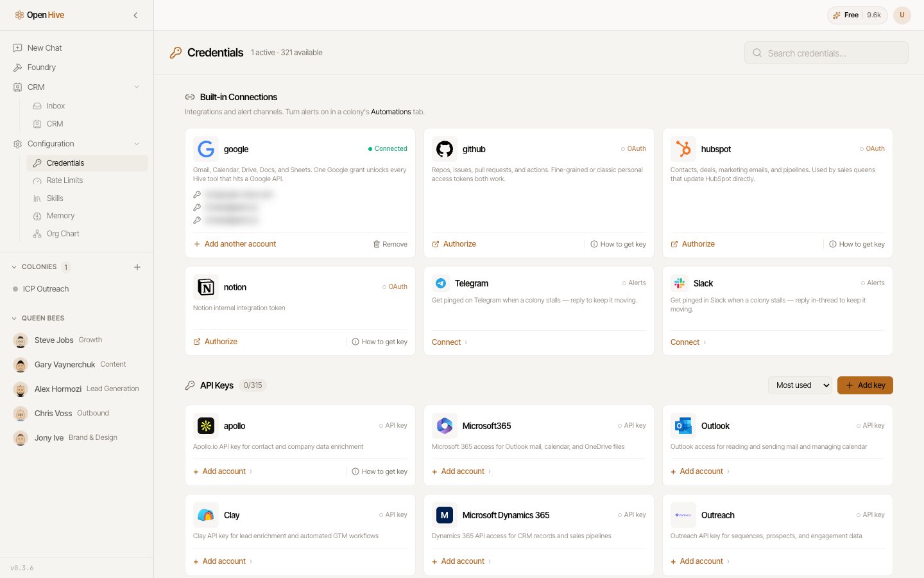The image size is (924, 578).
Task: Collapse the Configuration section chevron
Action: pos(137,144)
